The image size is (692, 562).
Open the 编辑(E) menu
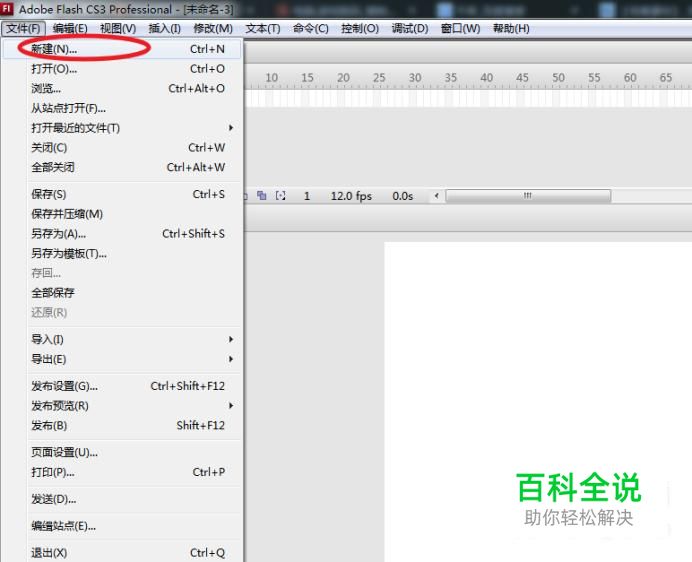pyautogui.click(x=70, y=29)
